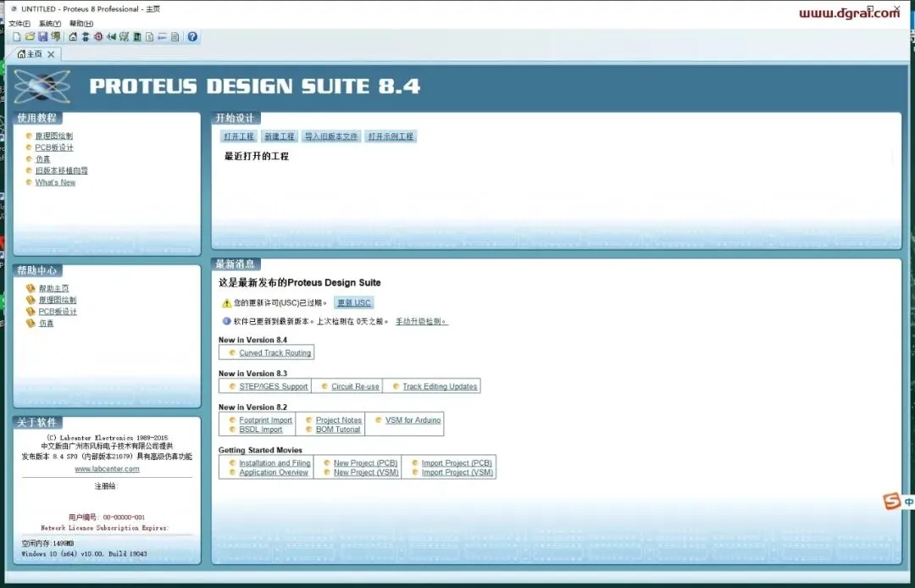Screen dimensions: 915x588
Task: Click the 更新 USC button
Action: pyautogui.click(x=353, y=302)
